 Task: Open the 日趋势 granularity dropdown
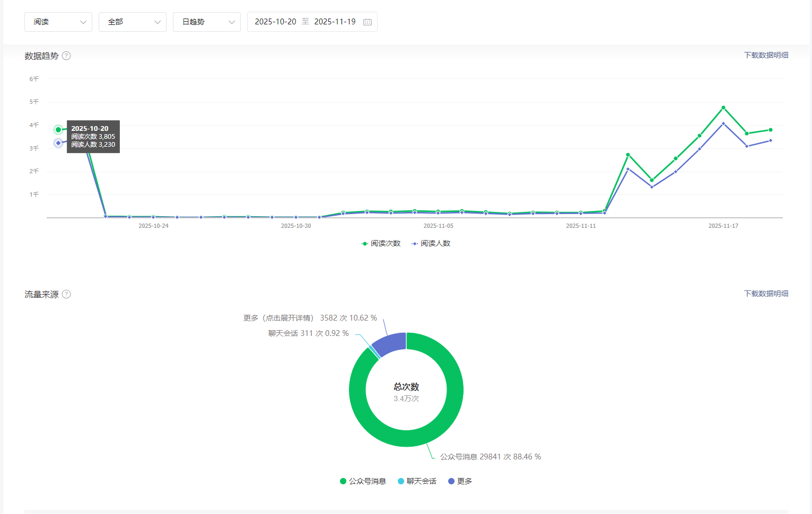pyautogui.click(x=207, y=22)
